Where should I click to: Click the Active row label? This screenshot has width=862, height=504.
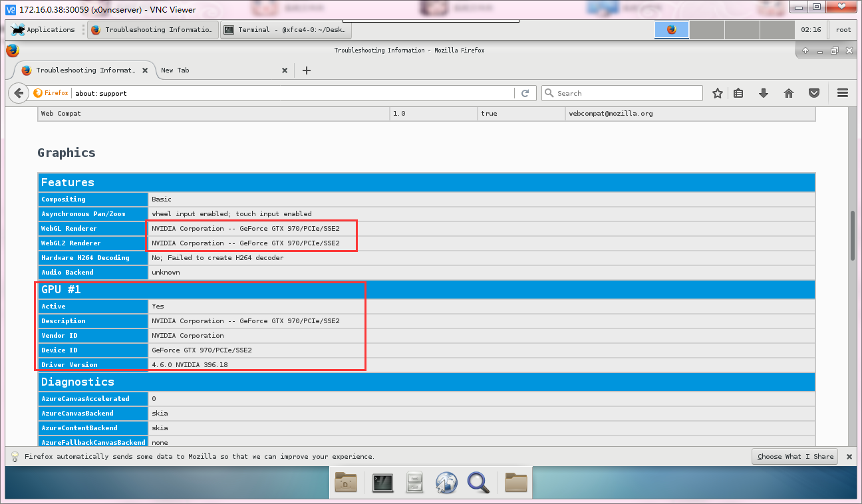[x=92, y=307]
